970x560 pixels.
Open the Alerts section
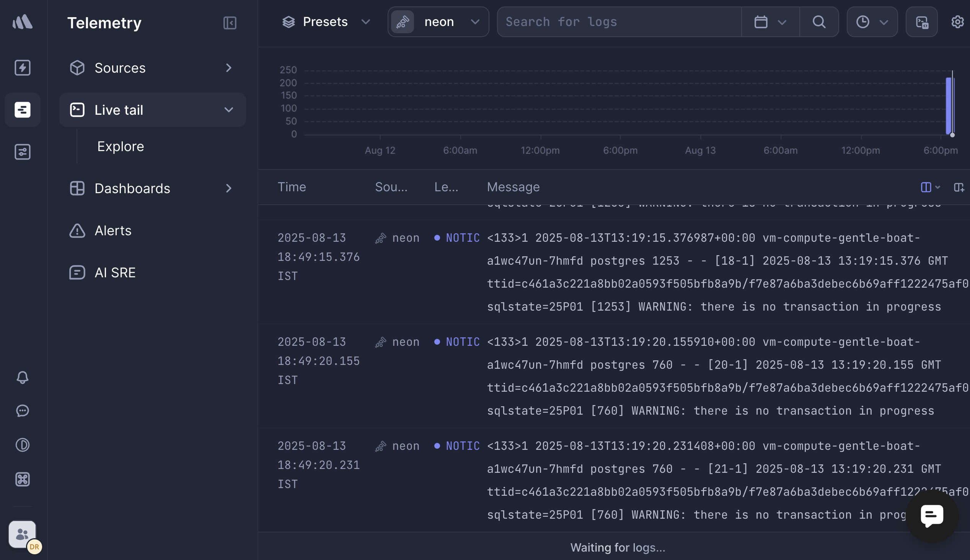pyautogui.click(x=113, y=230)
